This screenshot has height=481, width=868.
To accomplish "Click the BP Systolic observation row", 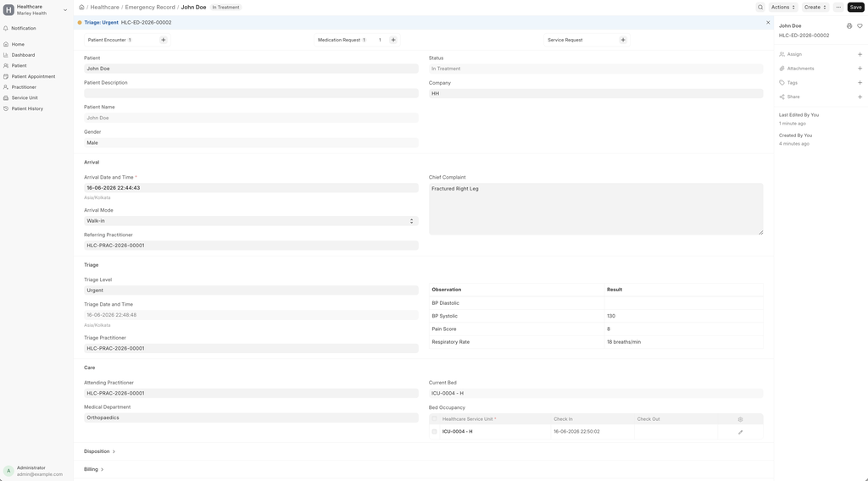I will tap(596, 316).
